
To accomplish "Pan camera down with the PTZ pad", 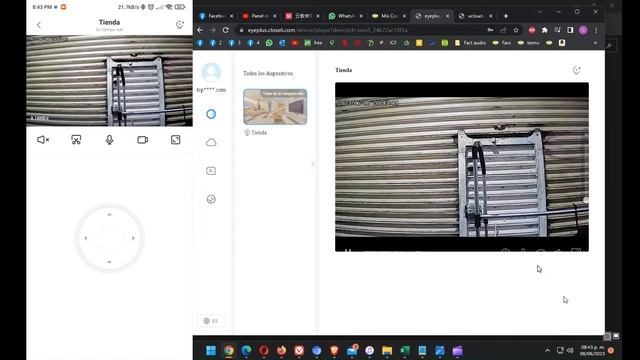I will [109, 262].
